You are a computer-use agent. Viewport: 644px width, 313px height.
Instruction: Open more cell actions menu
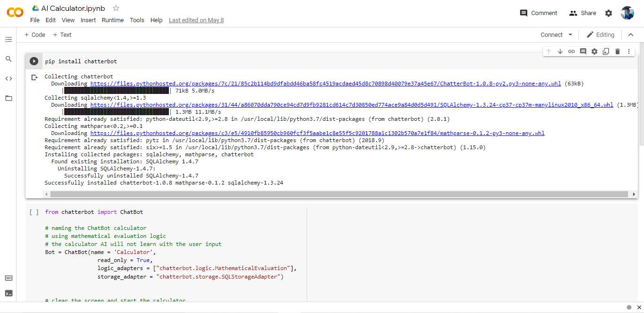point(628,51)
